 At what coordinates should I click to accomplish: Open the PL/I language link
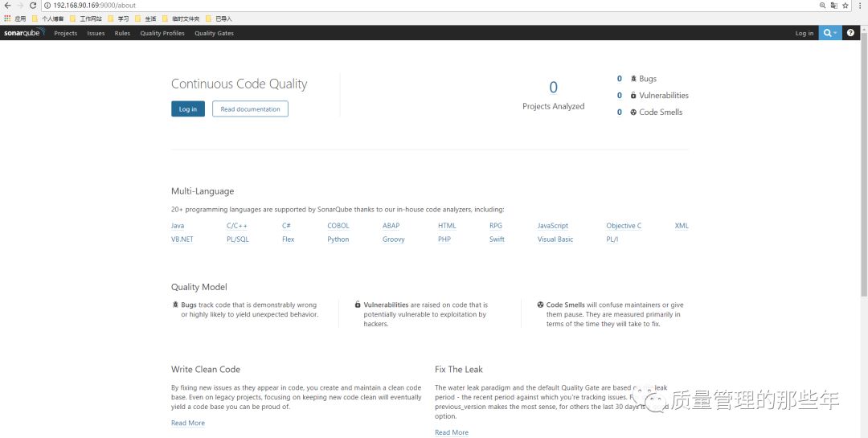(x=612, y=239)
